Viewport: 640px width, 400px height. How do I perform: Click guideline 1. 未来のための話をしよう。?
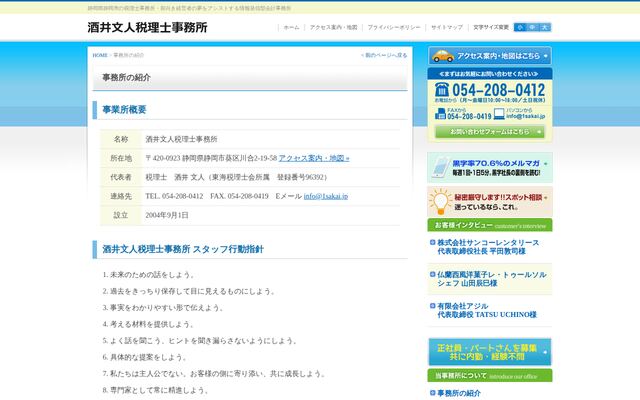point(149,275)
